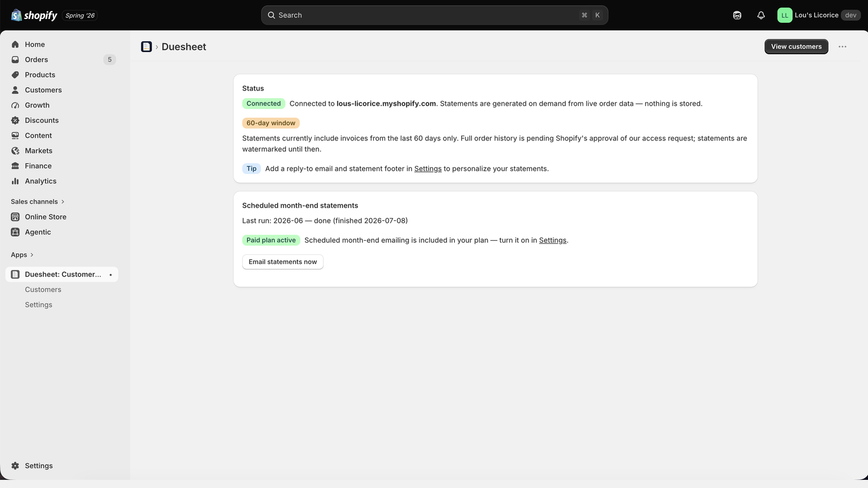Screen dimensions: 868x488
Task: Click the Spring '26 edition badge
Action: point(80,15)
